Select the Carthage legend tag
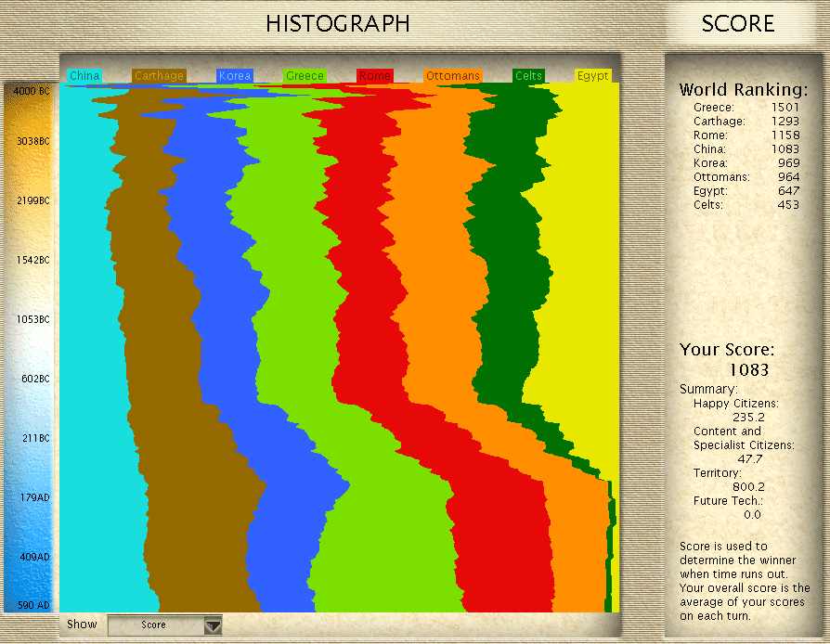Image resolution: width=830 pixels, height=644 pixels. pyautogui.click(x=159, y=76)
